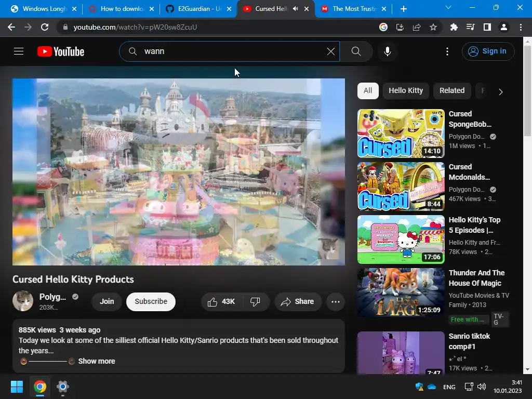
Task: View site info padlock icon
Action: pos(65,27)
